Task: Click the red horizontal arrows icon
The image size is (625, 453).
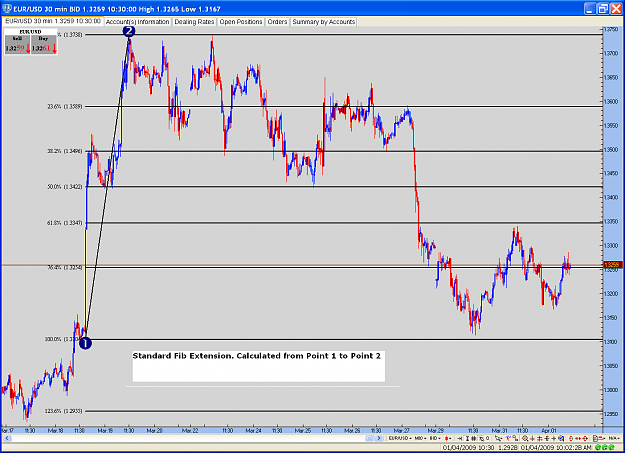Action: click(578, 438)
